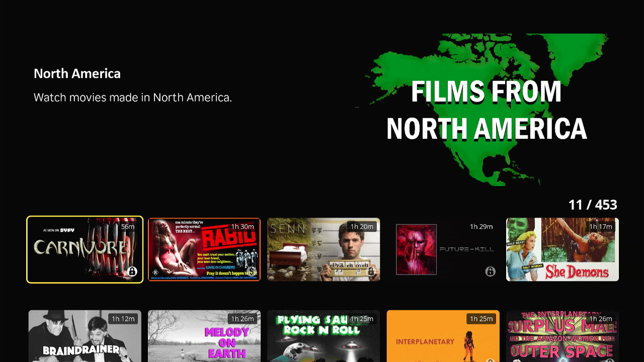This screenshot has width=644, height=362.
Task: Click the "North America" category heading
Action: click(x=77, y=73)
